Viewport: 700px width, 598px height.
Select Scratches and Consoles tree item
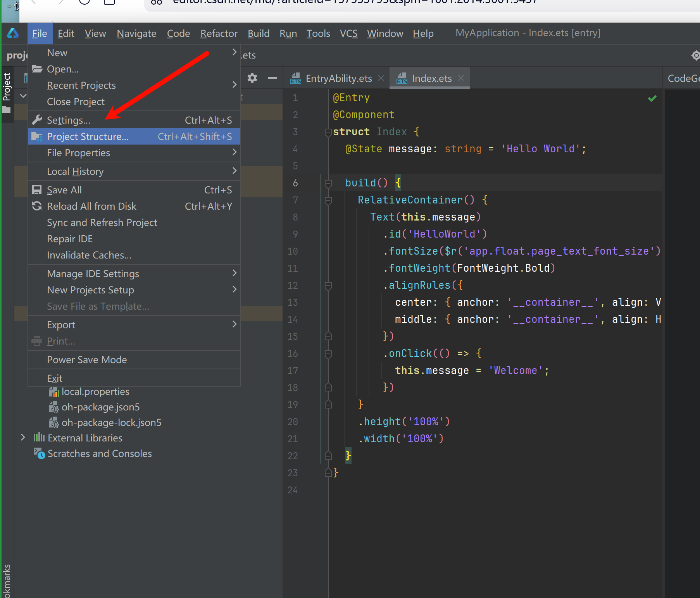click(100, 453)
